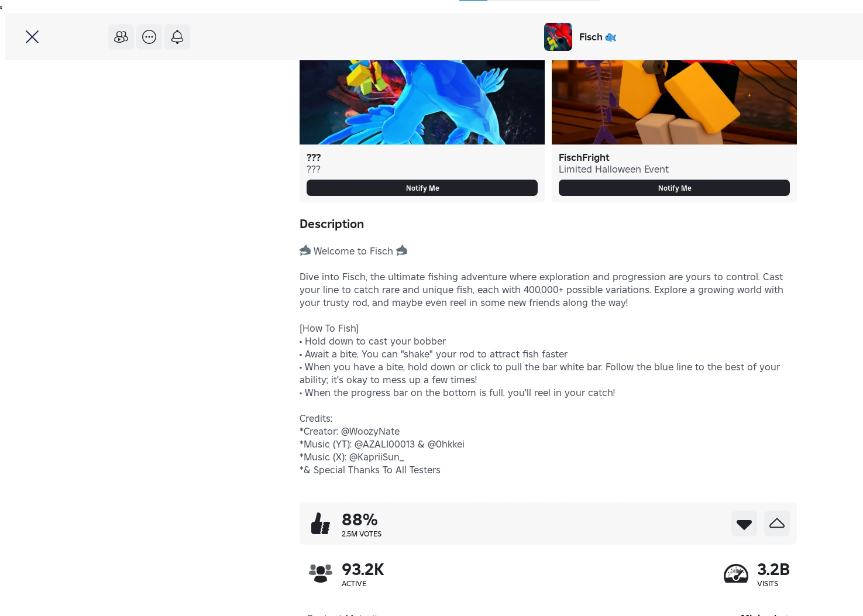Select the FischFright event title
Image resolution: width=863 pixels, height=616 pixels.
tap(584, 157)
